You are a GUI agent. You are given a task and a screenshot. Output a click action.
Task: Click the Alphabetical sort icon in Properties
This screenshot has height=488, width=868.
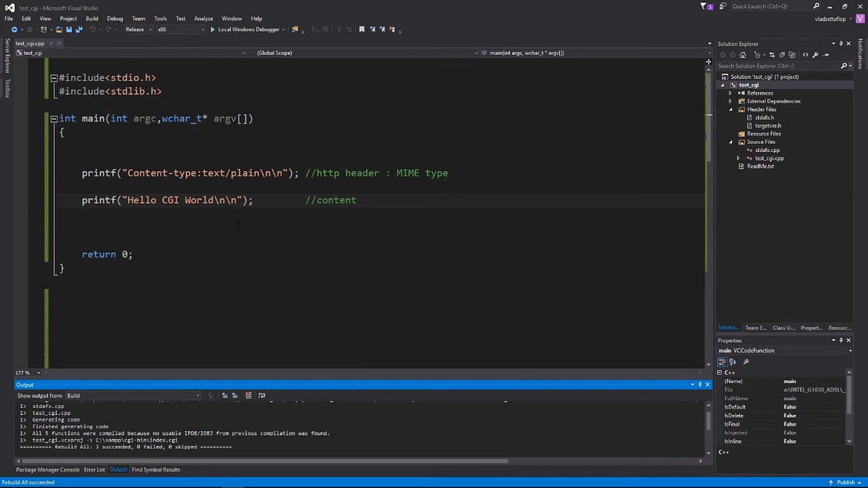tap(733, 361)
